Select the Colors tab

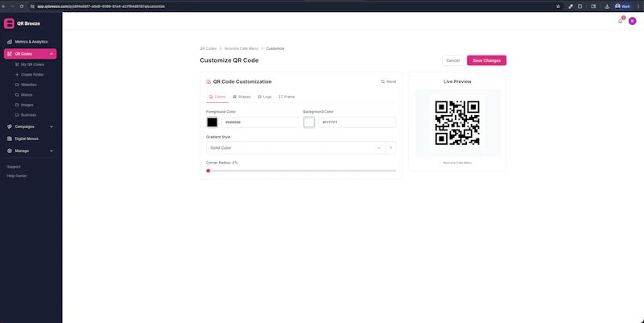(217, 97)
